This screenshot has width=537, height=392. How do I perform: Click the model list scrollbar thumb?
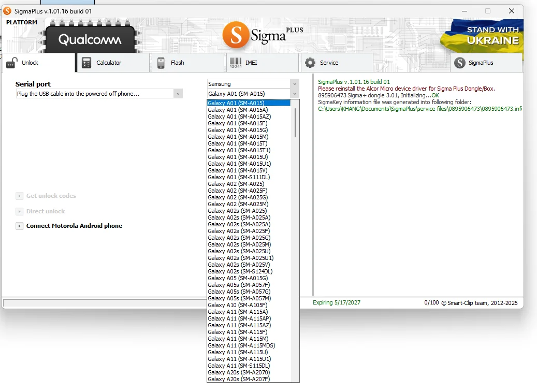pyautogui.click(x=295, y=122)
